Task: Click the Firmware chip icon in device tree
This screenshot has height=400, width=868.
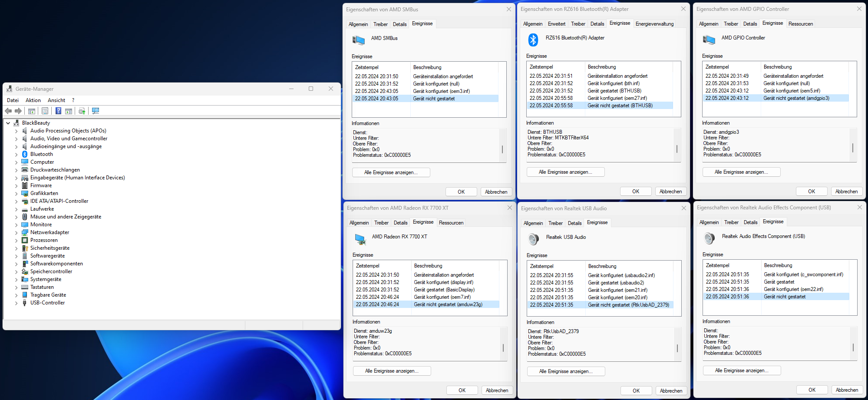Action: pyautogui.click(x=25, y=185)
